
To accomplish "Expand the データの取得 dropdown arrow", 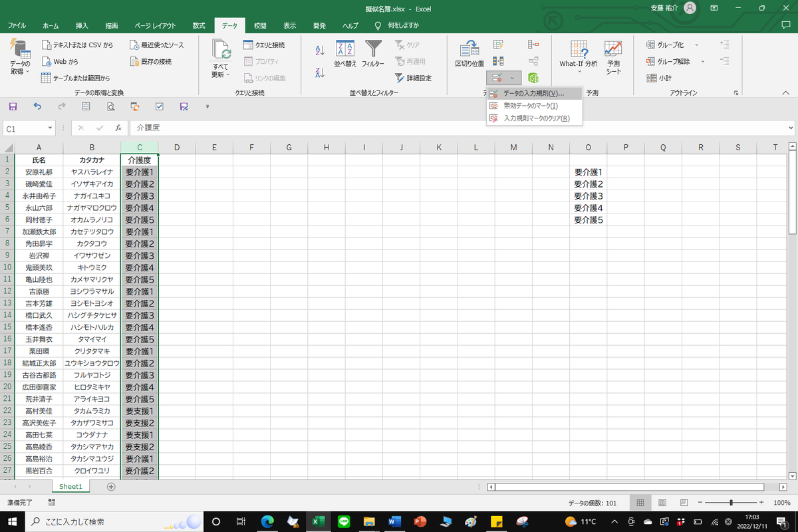I will [27, 70].
